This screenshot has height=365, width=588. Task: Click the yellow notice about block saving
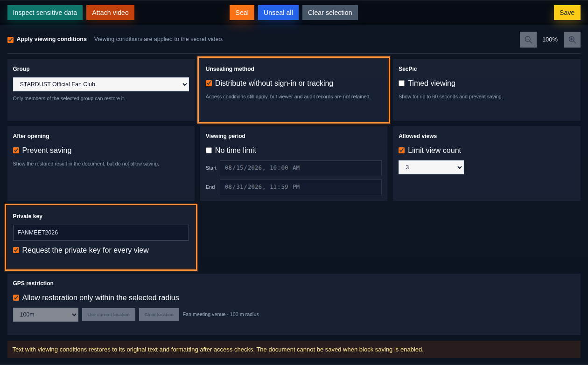[x=294, y=349]
